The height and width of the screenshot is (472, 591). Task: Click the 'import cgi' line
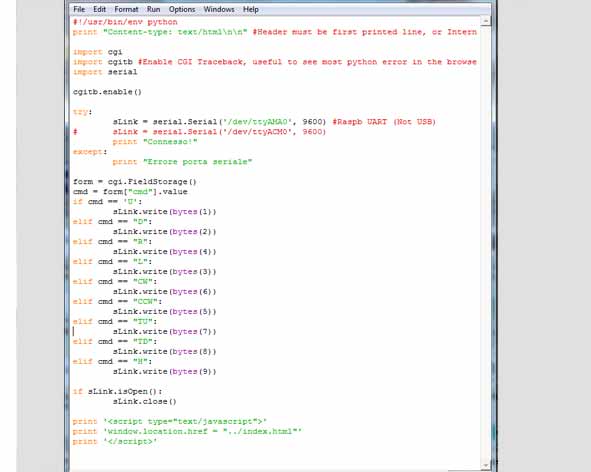coord(98,52)
